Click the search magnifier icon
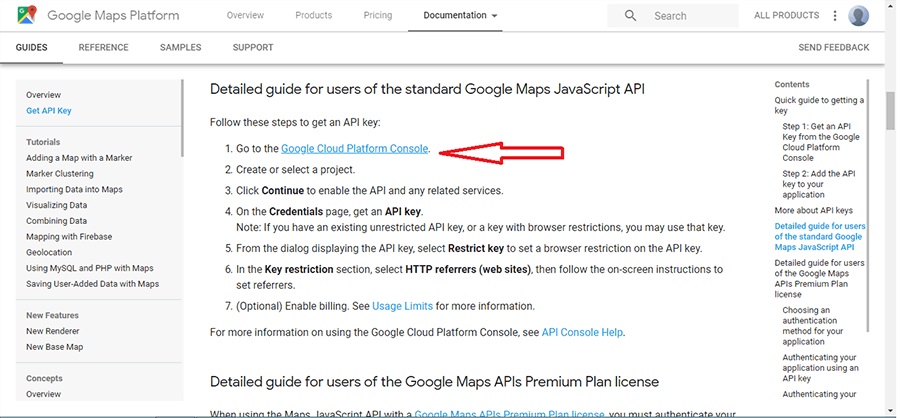Screen dimensions: 900x418 (x=630, y=16)
